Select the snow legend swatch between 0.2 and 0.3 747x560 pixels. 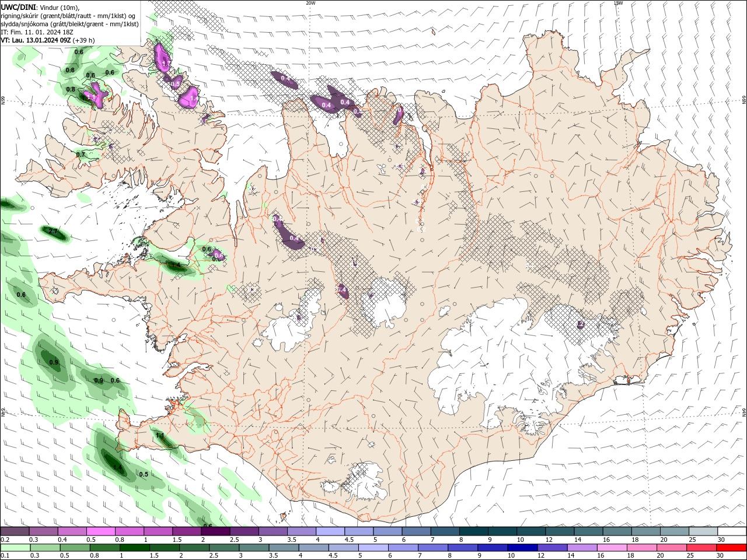tap(15, 531)
